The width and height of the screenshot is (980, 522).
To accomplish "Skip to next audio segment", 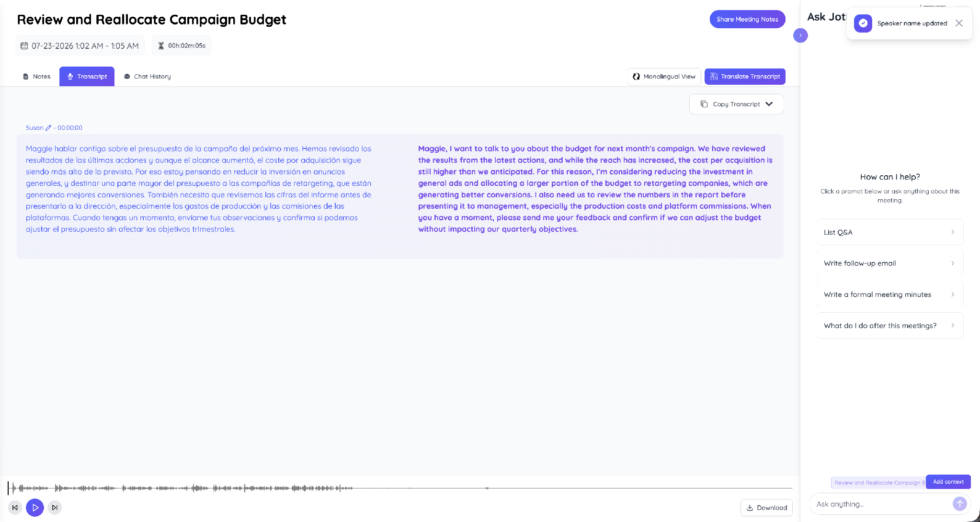I will (x=55, y=508).
